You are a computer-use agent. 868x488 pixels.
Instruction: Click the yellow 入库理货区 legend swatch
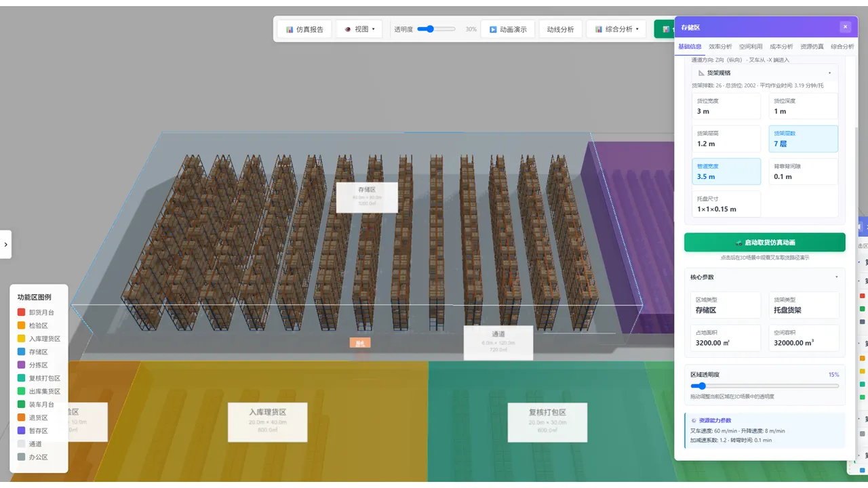pyautogui.click(x=22, y=339)
